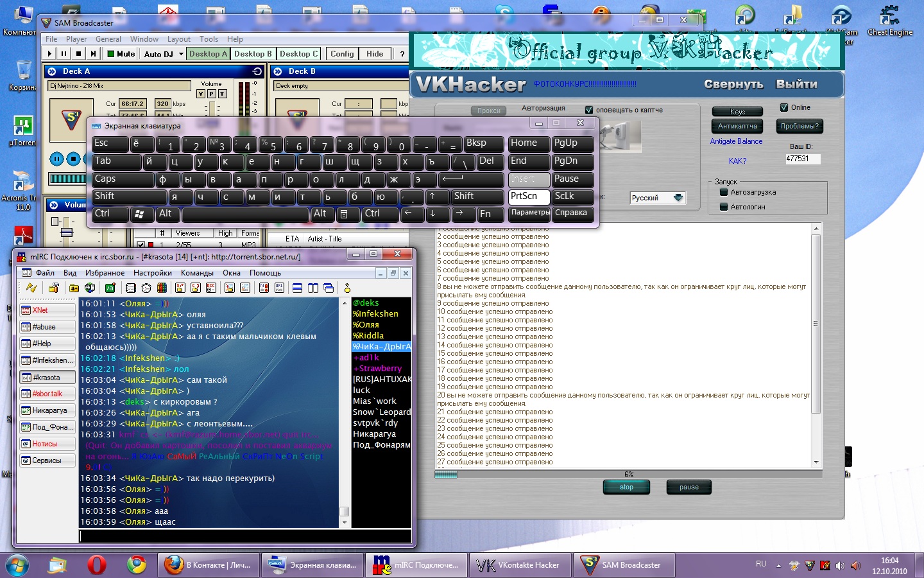Switch to Desktop C tab
924x578 pixels.
coord(299,54)
